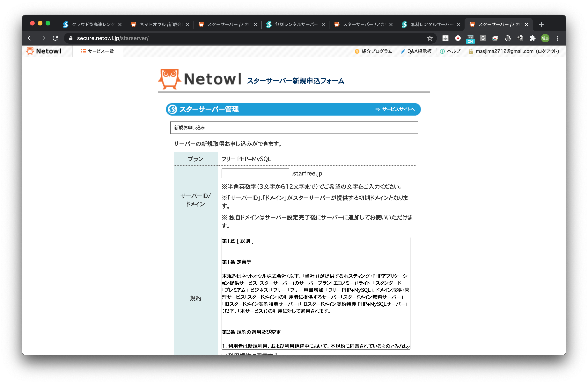The width and height of the screenshot is (588, 384).
Task: Click the 新規お申し込み heading text
Action: [189, 128]
